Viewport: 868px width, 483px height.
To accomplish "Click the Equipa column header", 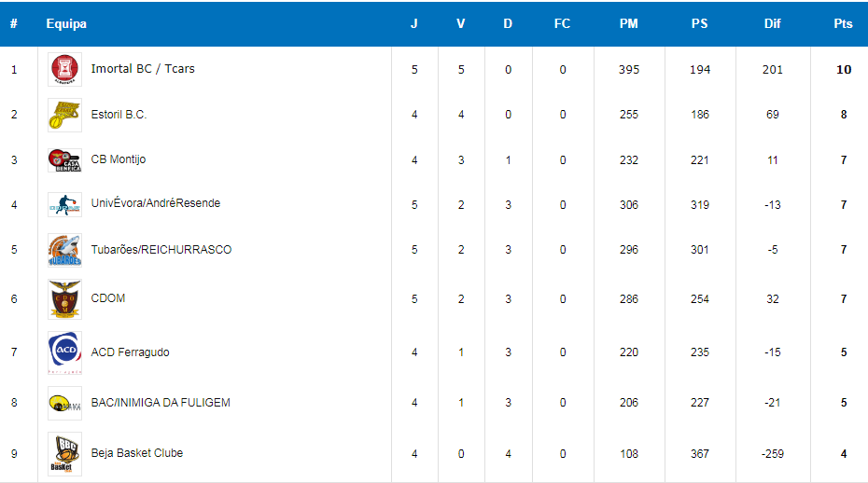I will pyautogui.click(x=66, y=24).
